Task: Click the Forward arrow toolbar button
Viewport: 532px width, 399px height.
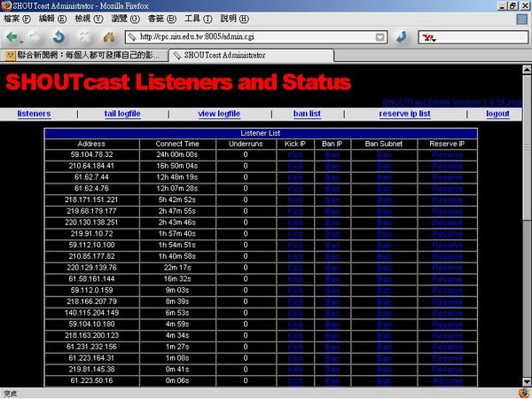Action: 35,36
